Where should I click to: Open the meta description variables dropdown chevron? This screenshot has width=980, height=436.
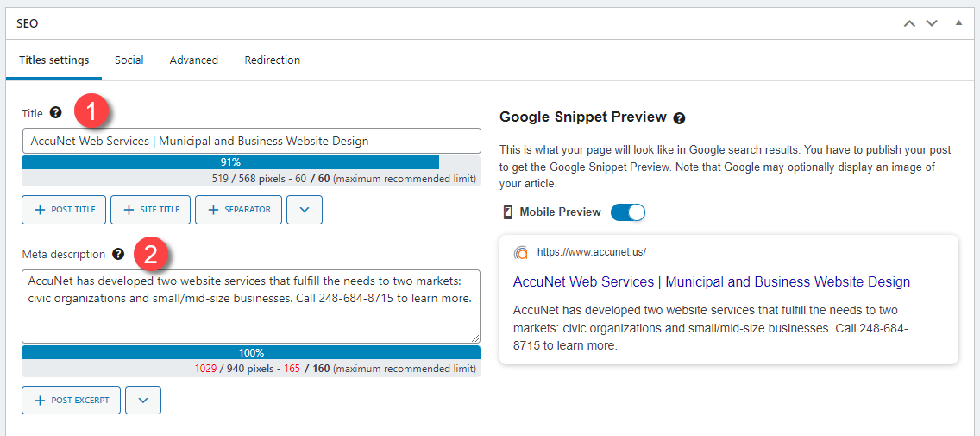[143, 401]
